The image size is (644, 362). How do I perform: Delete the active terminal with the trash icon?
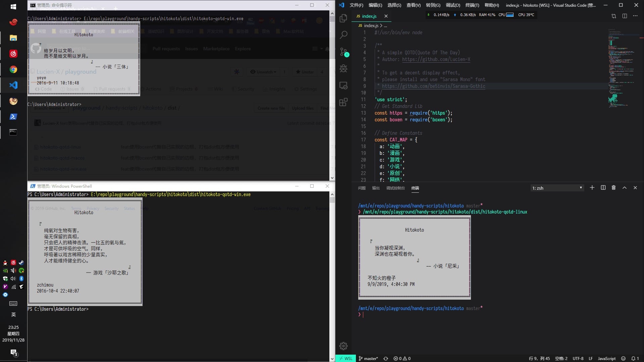pos(613,188)
